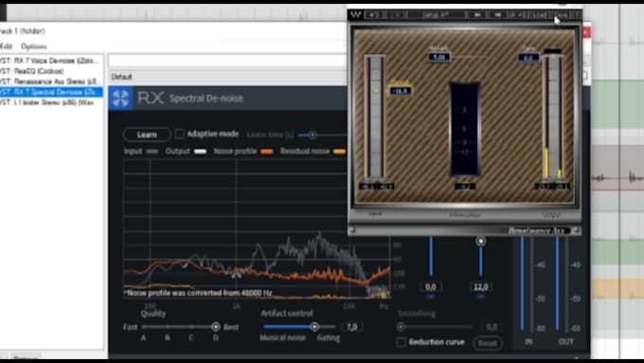Click left arrow icon on Renaissance Axx bar
The image size is (644, 363).
(x=352, y=230)
